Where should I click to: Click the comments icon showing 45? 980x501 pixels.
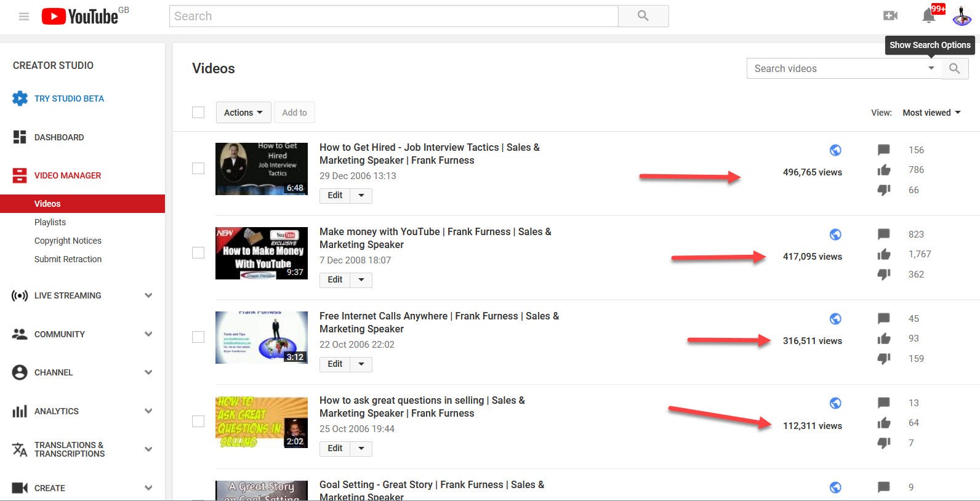coord(883,319)
